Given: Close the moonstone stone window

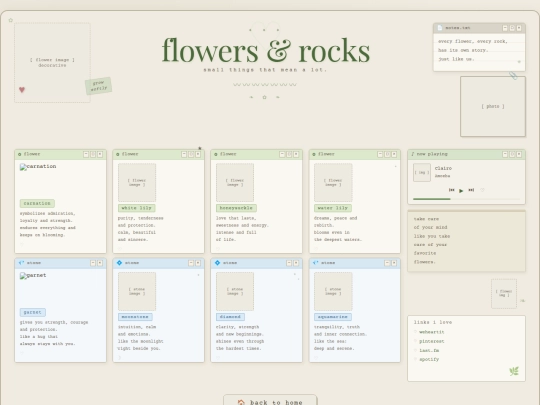Looking at the screenshot, I should point(198,263).
